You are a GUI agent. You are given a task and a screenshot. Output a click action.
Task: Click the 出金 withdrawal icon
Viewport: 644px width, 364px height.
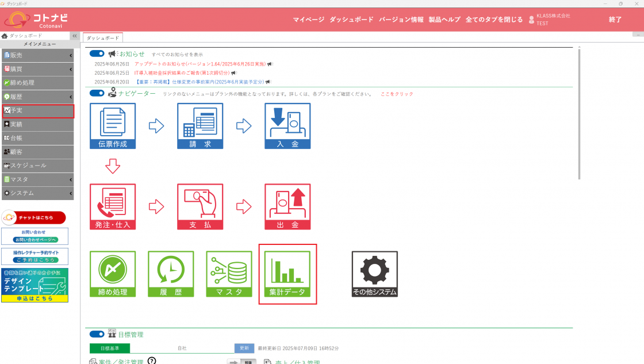coord(287,206)
